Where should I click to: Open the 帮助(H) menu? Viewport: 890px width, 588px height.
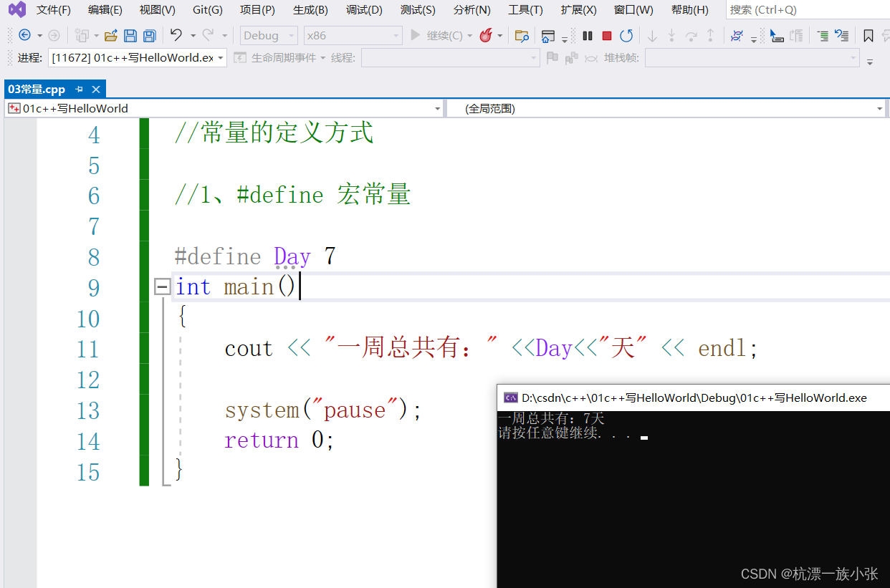[x=690, y=10]
